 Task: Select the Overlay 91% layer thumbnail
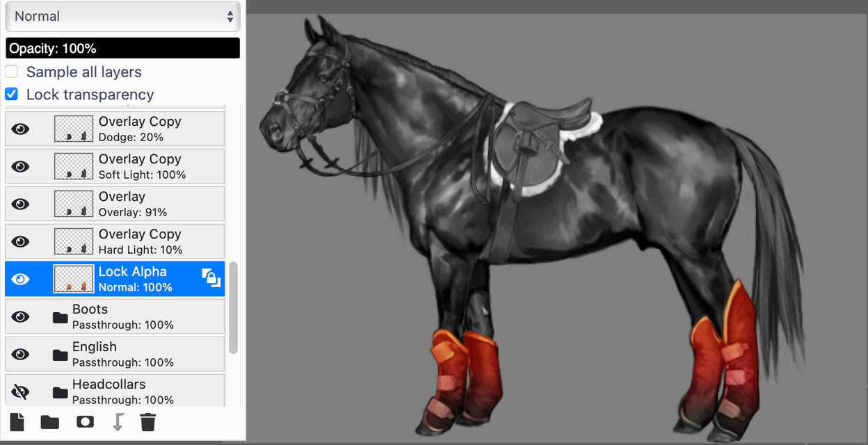point(74,204)
